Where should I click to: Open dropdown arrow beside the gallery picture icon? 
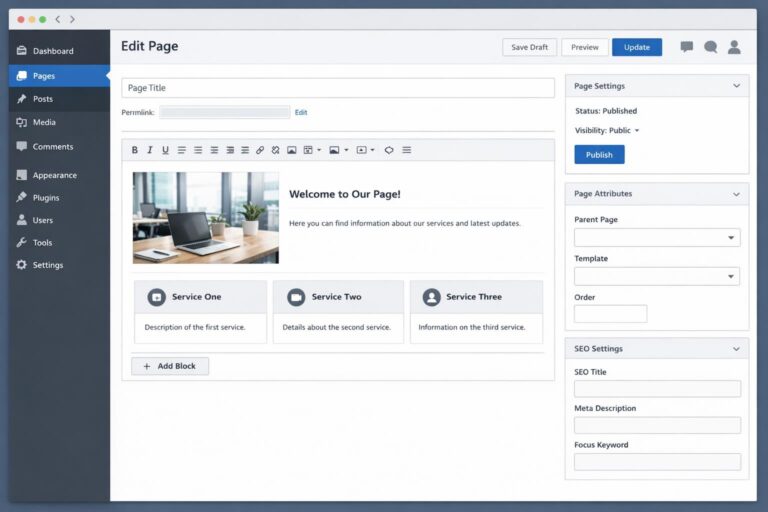tap(346, 150)
